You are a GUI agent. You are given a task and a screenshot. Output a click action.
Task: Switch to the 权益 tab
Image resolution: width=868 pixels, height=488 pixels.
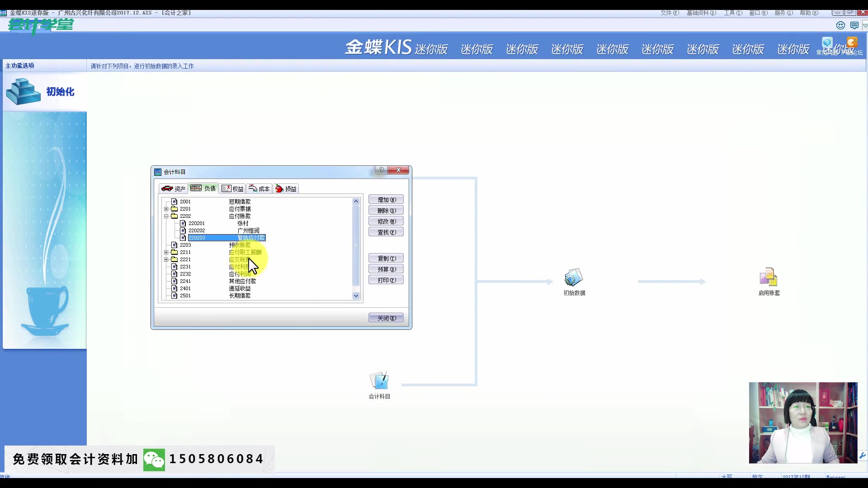233,188
